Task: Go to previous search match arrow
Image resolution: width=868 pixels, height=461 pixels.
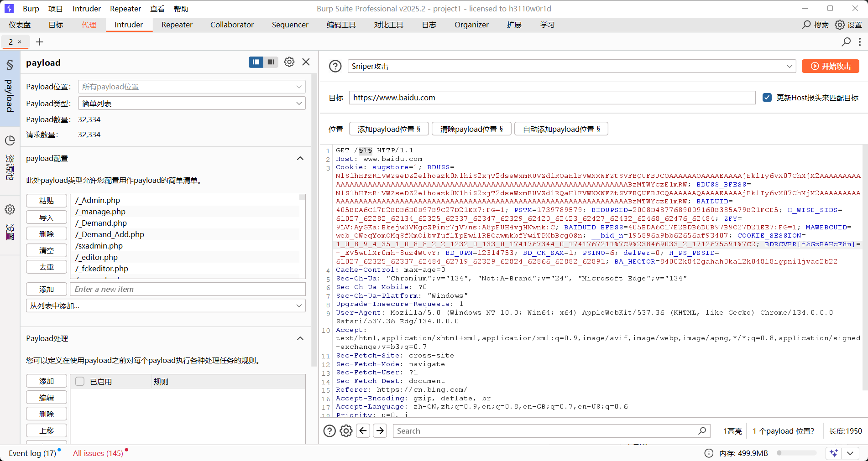Action: (363, 431)
